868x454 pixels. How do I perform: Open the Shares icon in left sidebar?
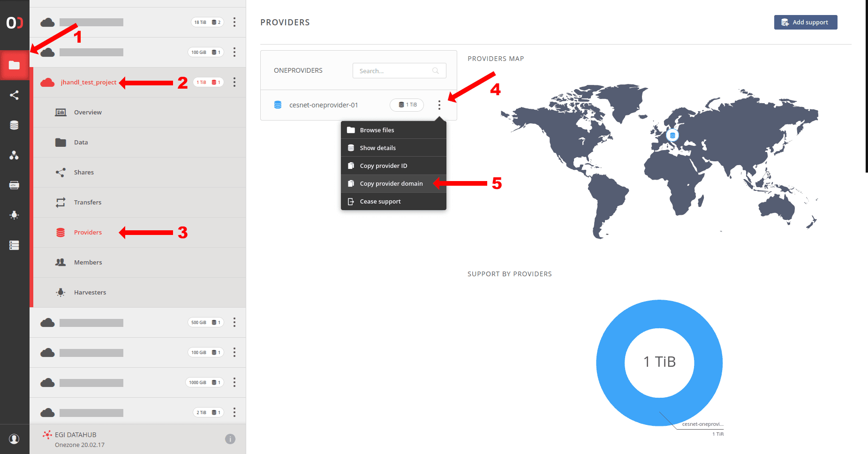point(14,95)
